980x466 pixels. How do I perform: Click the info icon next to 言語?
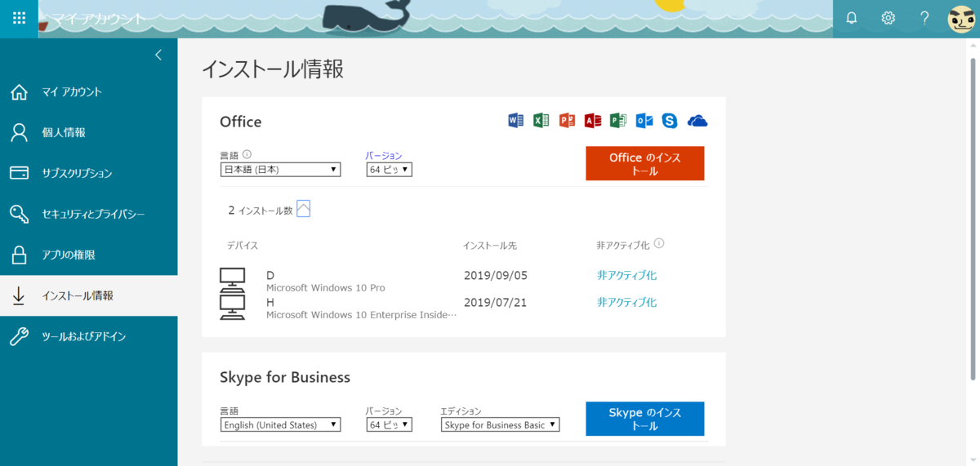tap(247, 154)
